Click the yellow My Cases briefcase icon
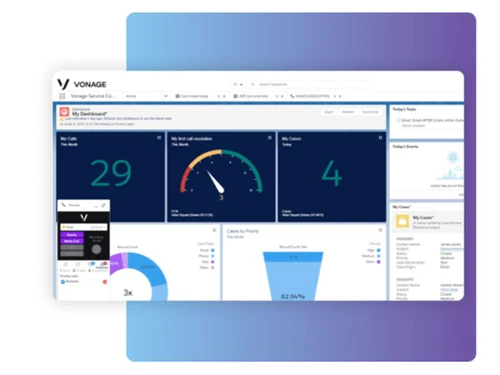The width and height of the screenshot is (500, 375). click(402, 221)
